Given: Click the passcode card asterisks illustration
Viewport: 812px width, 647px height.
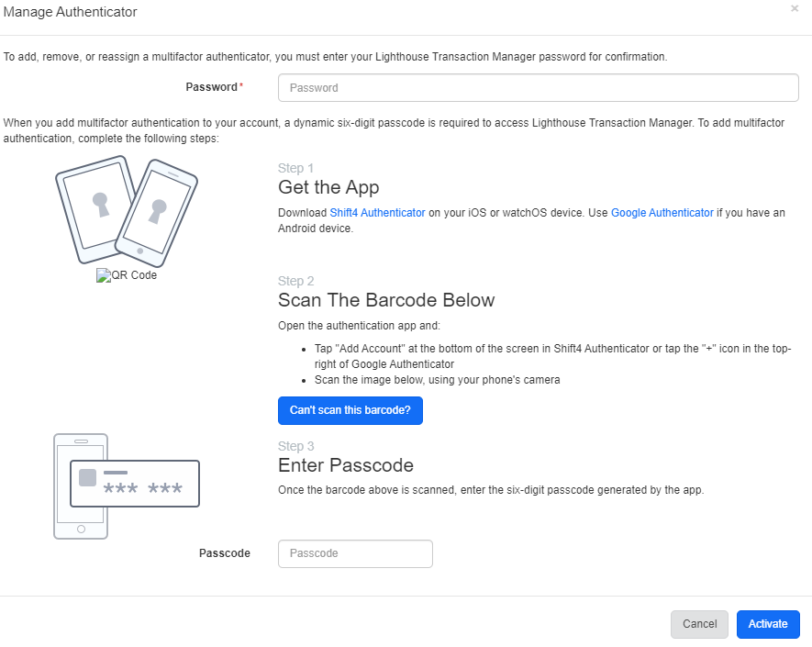Looking at the screenshot, I should click(142, 488).
